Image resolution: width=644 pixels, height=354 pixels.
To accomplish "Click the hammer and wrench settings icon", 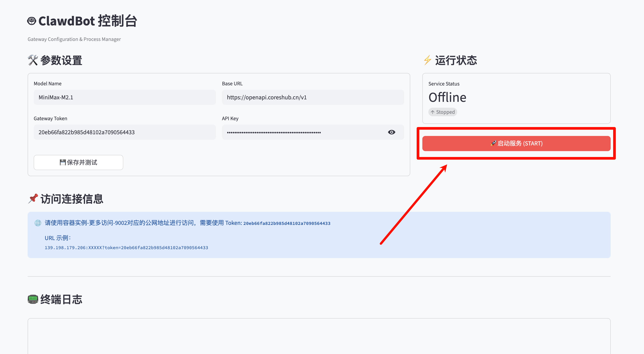I will (x=33, y=60).
